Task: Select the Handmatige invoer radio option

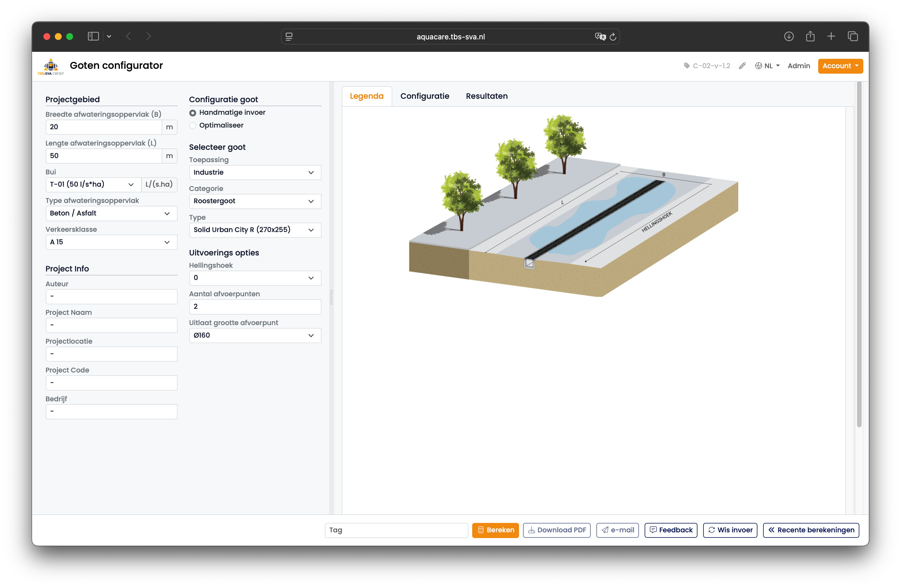Action: coord(193,113)
